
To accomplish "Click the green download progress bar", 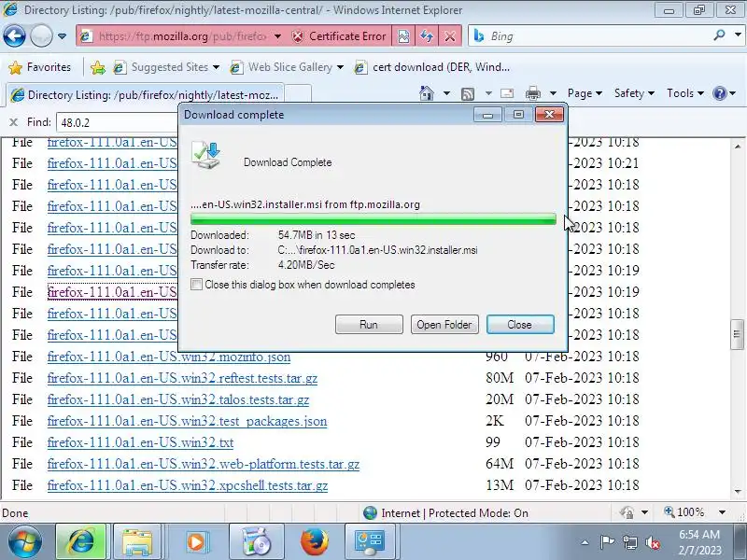I will [373, 219].
